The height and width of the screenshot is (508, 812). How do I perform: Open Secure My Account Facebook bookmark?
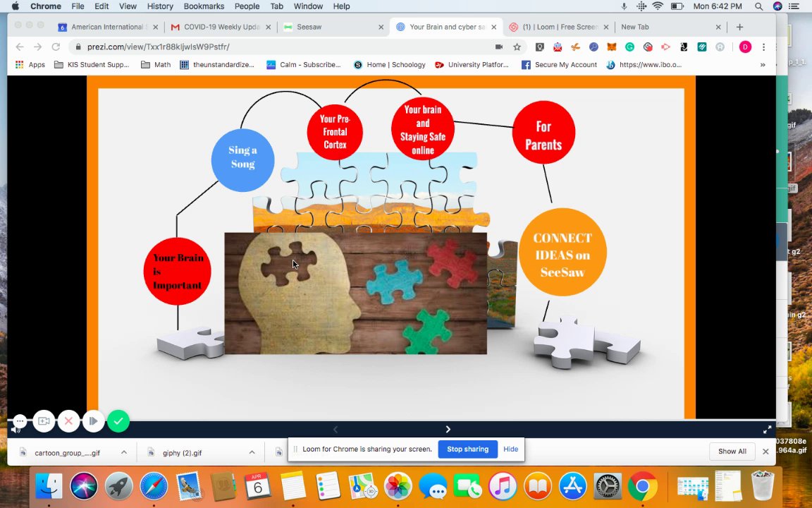(x=559, y=65)
